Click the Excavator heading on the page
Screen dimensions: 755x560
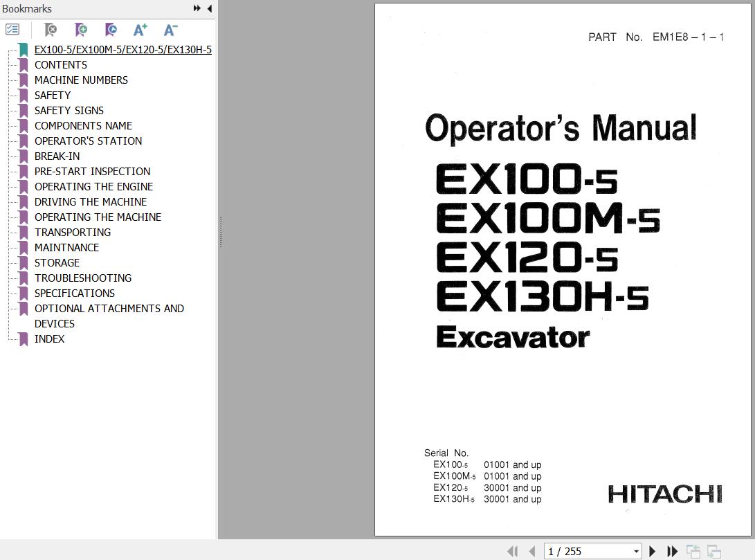coord(513,336)
